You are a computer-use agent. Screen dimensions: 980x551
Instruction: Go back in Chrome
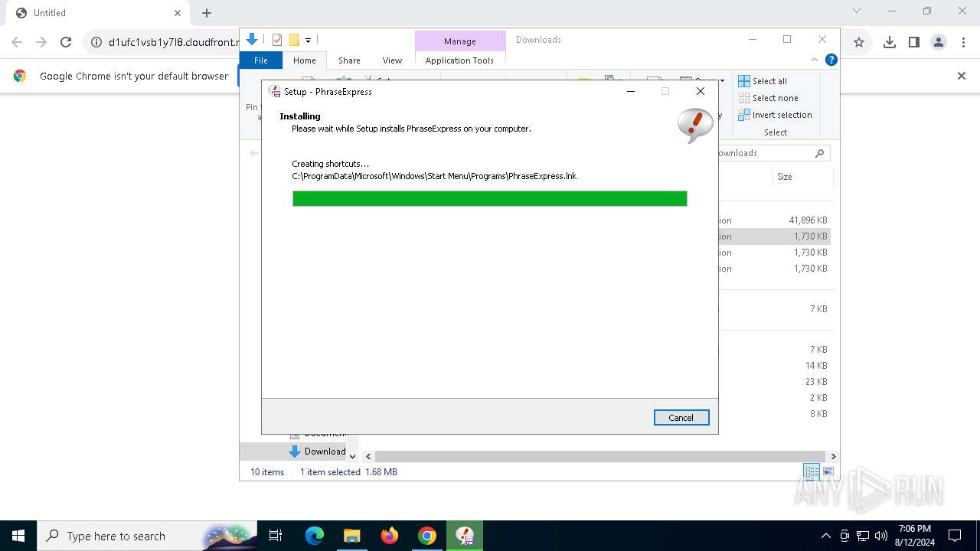pos(17,42)
